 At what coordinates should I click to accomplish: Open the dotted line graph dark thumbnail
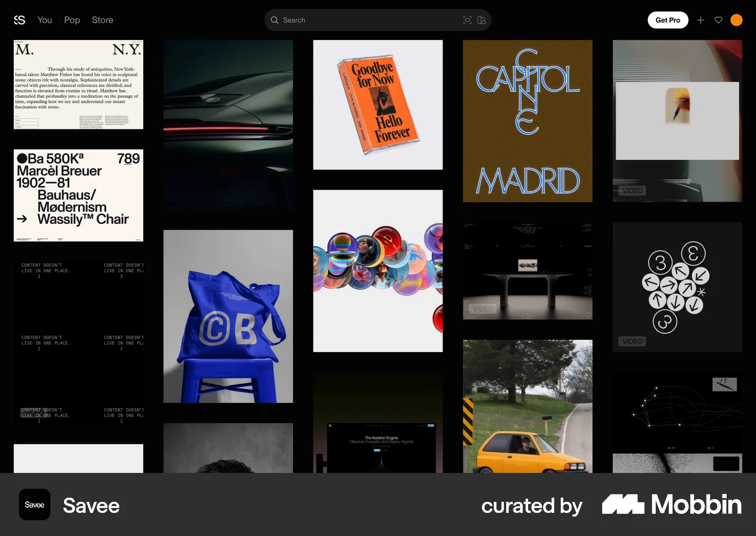(677, 422)
